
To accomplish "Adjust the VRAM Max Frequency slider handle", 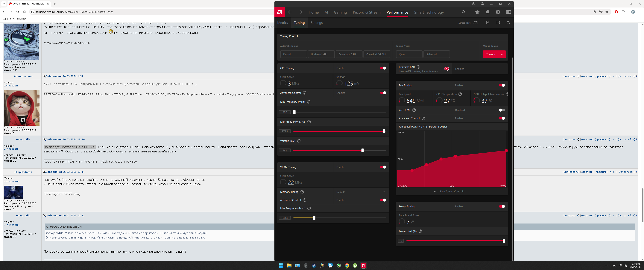I will 314,218.
